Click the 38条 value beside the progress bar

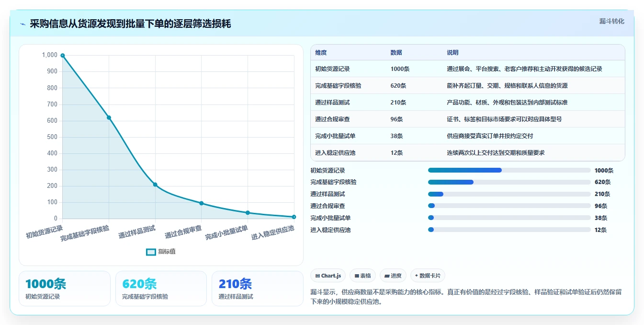click(600, 218)
